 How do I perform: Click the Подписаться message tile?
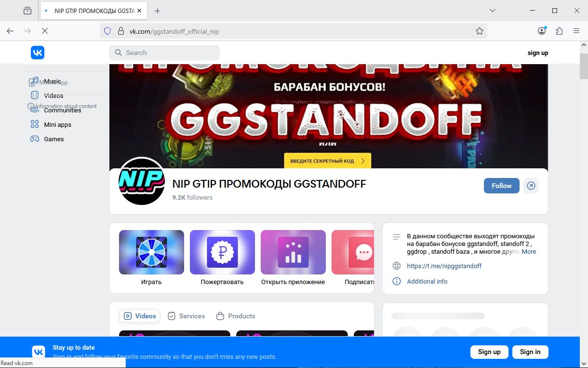(x=353, y=258)
